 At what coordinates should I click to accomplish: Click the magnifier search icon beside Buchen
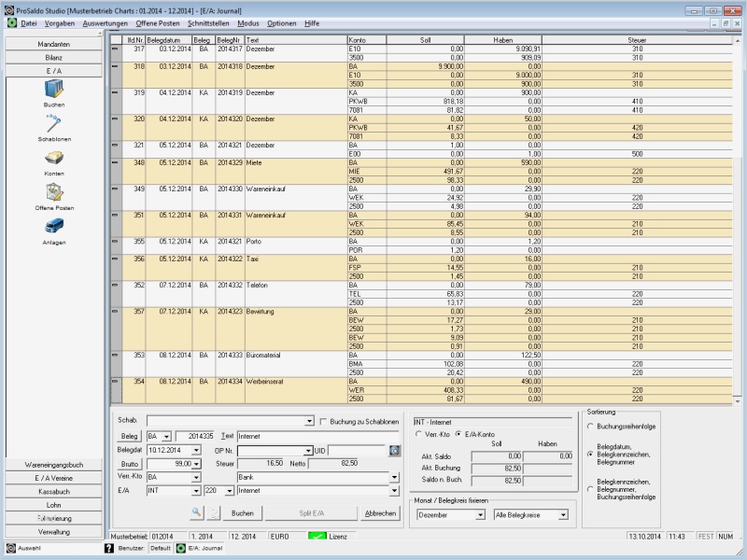pyautogui.click(x=197, y=513)
